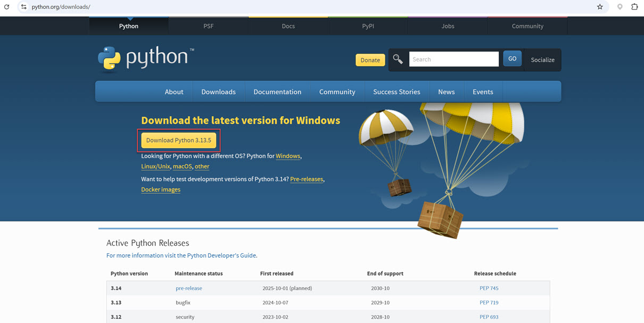
Task: Open the Success Stories menu
Action: point(397,92)
